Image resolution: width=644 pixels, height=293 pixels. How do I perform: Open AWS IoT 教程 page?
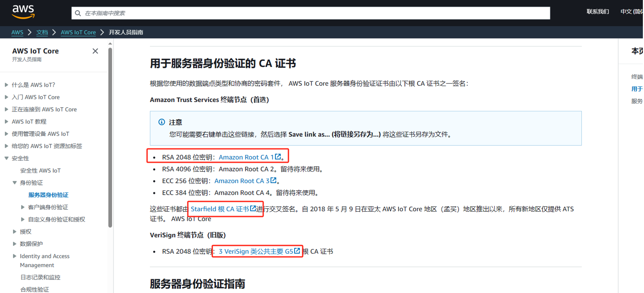click(x=29, y=121)
